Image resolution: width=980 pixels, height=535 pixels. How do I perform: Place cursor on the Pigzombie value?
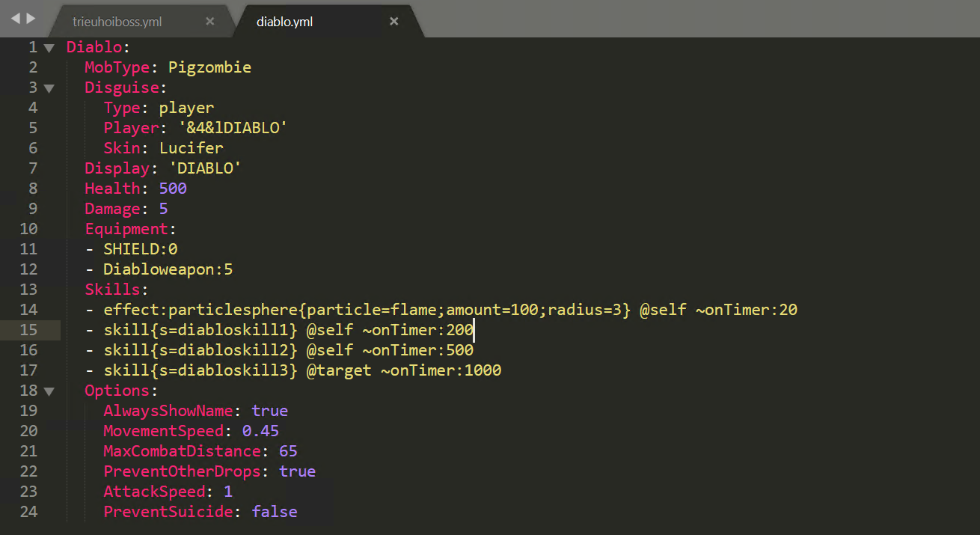[x=209, y=68]
